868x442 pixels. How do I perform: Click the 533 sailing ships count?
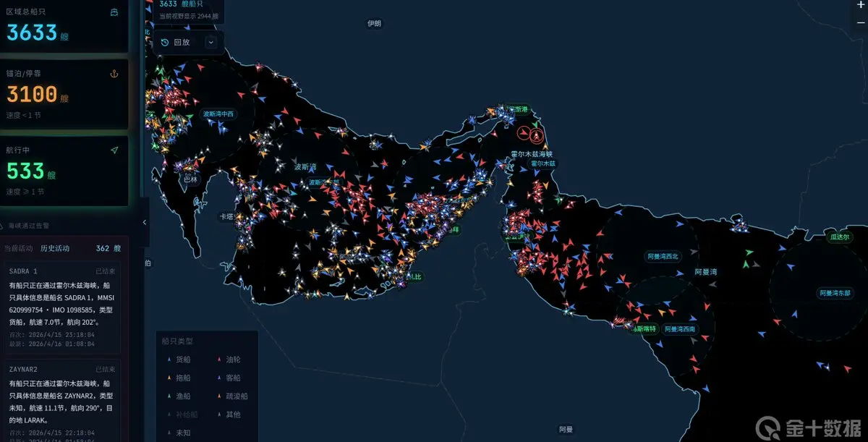pyautogui.click(x=25, y=171)
